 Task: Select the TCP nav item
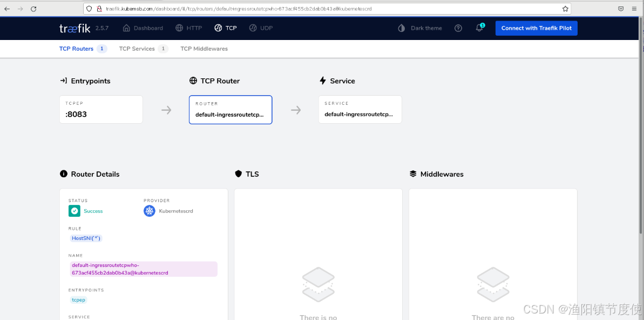(226, 28)
